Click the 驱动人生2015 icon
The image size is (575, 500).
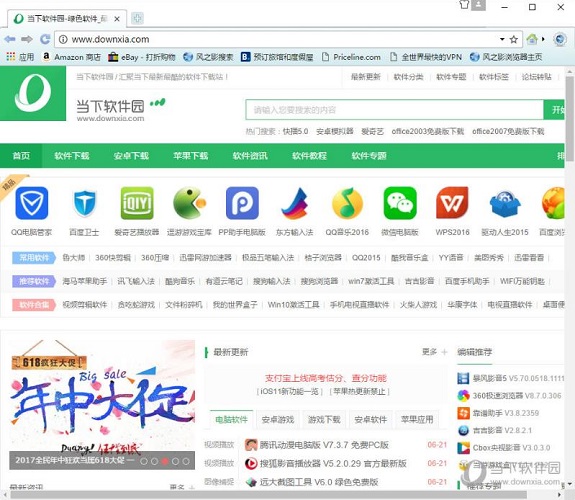click(x=505, y=203)
